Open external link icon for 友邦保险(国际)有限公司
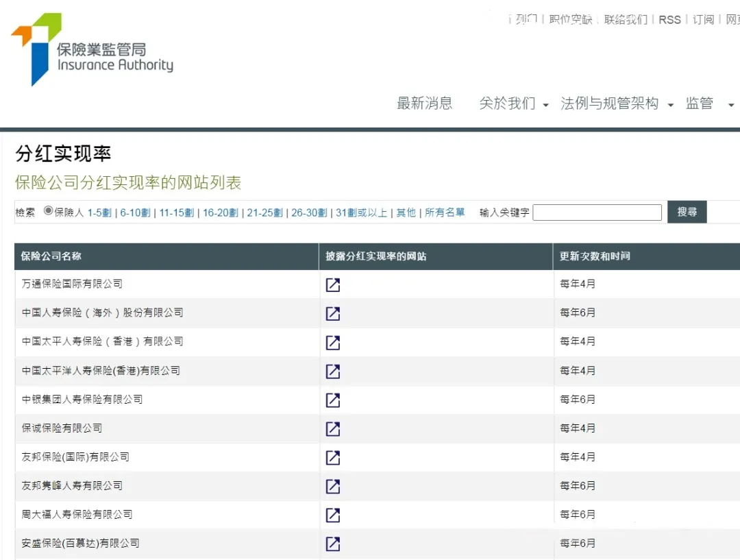Image resolution: width=740 pixels, height=560 pixels. [x=333, y=458]
